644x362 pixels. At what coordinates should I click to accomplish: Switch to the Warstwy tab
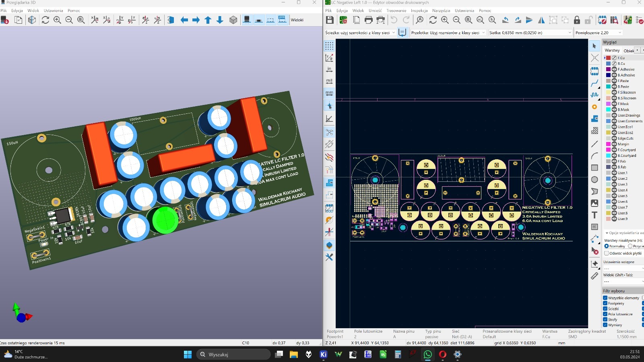(612, 50)
